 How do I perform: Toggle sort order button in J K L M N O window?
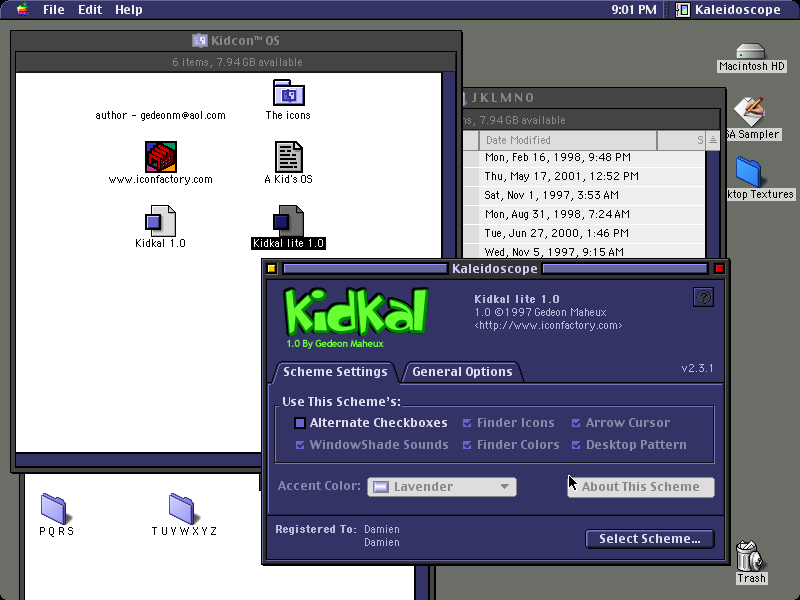coord(713,140)
